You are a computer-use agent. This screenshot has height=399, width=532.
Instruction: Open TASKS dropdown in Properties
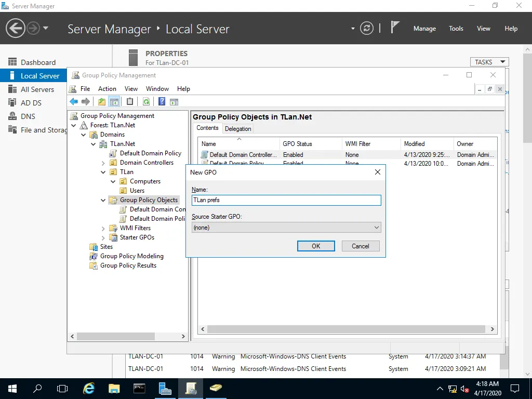tap(489, 62)
